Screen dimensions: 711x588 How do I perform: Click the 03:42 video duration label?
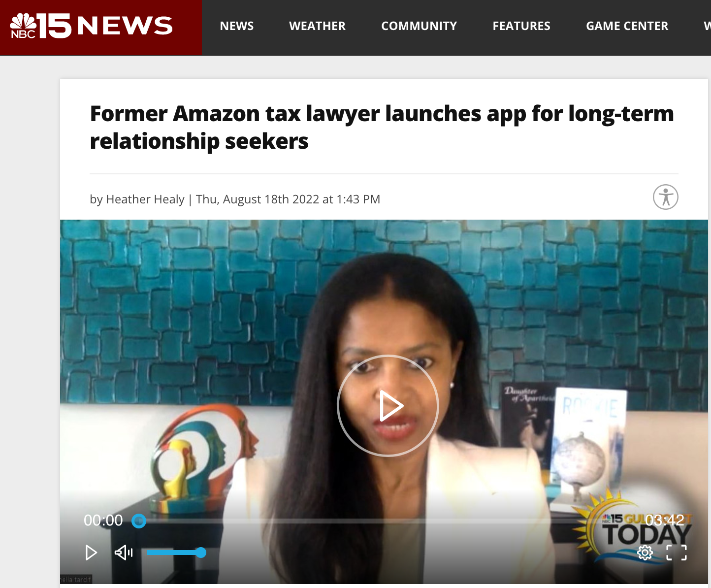[665, 520]
